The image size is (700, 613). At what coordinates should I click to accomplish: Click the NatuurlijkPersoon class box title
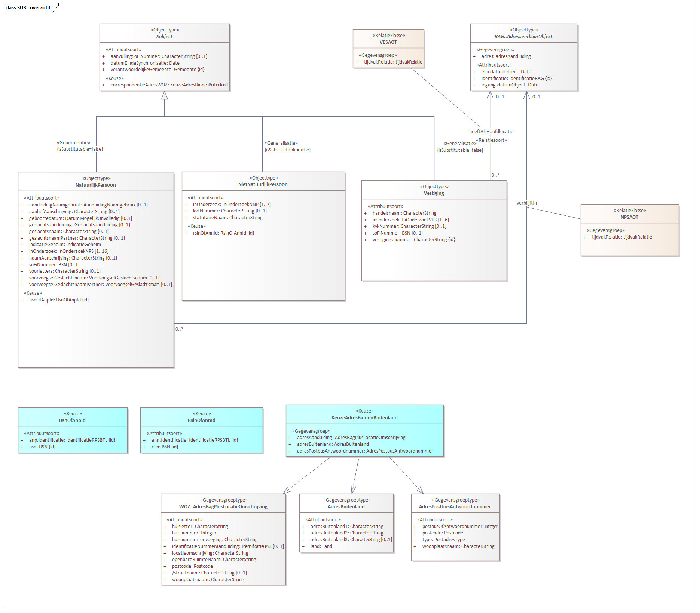95,184
